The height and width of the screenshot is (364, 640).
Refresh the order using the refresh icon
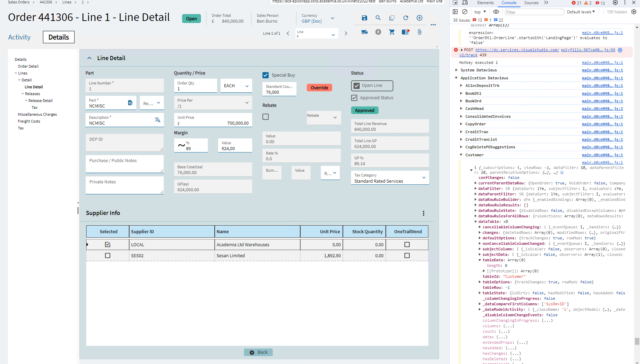pyautogui.click(x=406, y=18)
